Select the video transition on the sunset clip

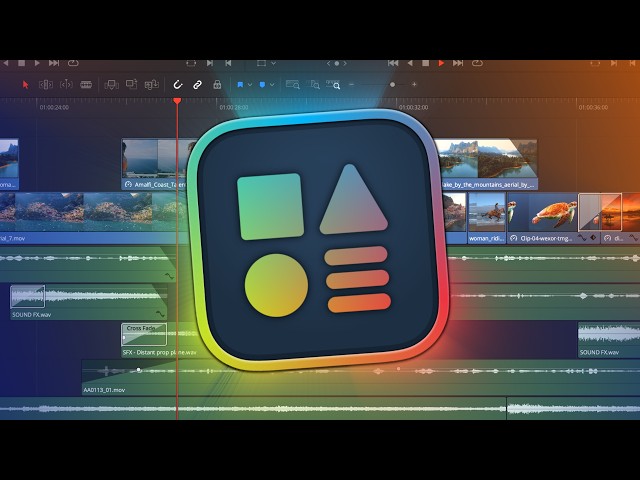(600, 212)
